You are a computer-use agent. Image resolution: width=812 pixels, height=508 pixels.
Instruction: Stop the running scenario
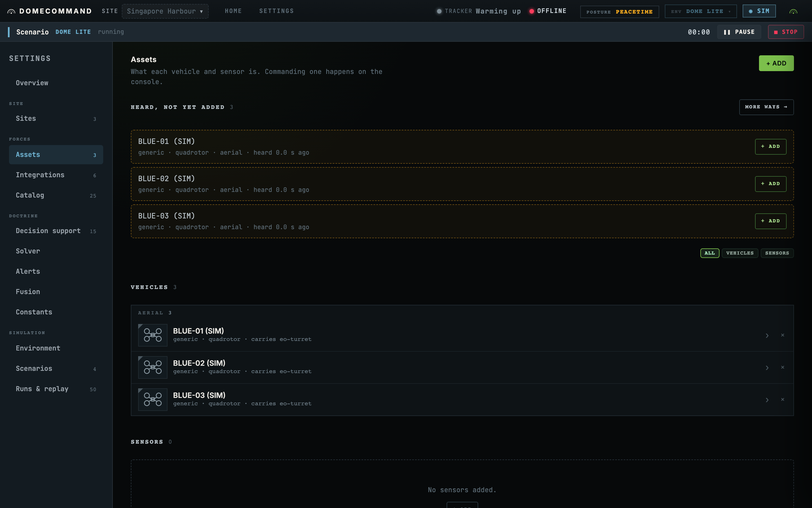pos(786,32)
